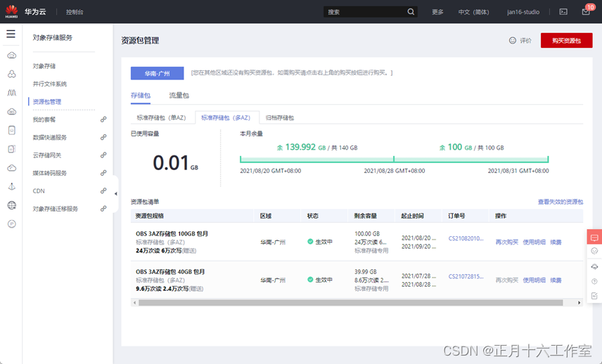Open external link icon for 我的套餐

pyautogui.click(x=103, y=119)
